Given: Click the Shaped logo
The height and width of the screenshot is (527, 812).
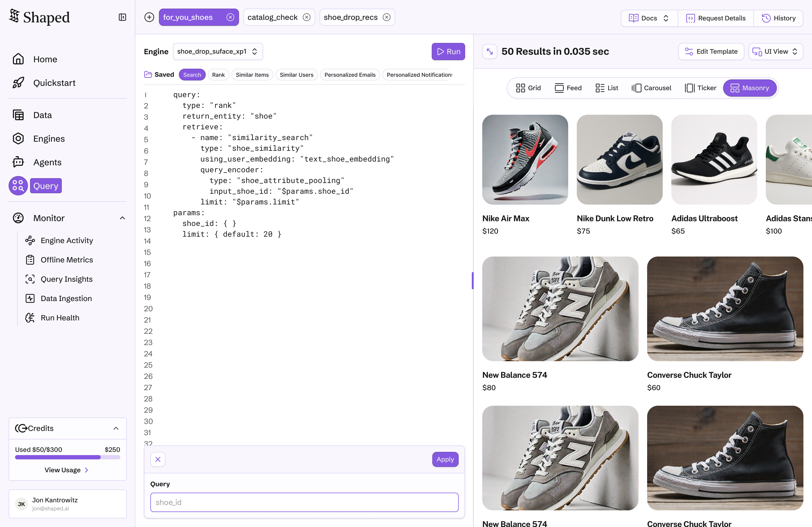Looking at the screenshot, I should tap(39, 17).
